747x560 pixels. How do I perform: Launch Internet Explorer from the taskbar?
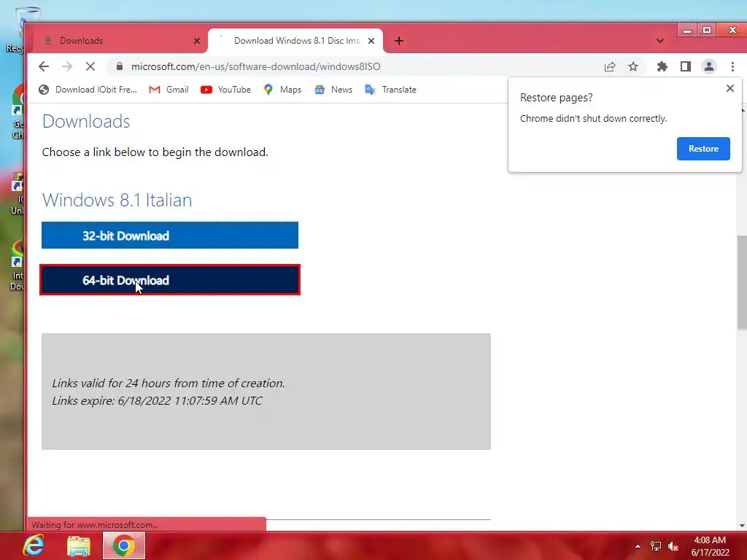(34, 545)
